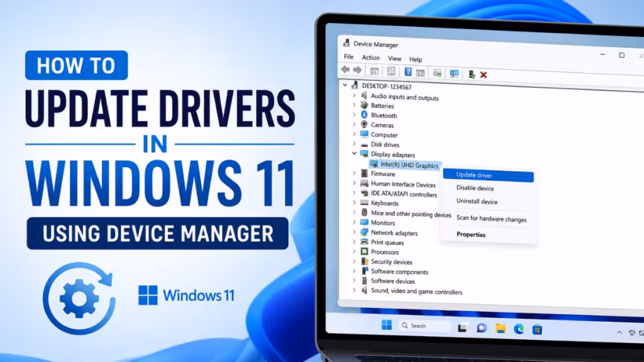Click the Update device driver toolbar icon
Image resolution: width=644 pixels, height=362 pixels.
[x=471, y=74]
